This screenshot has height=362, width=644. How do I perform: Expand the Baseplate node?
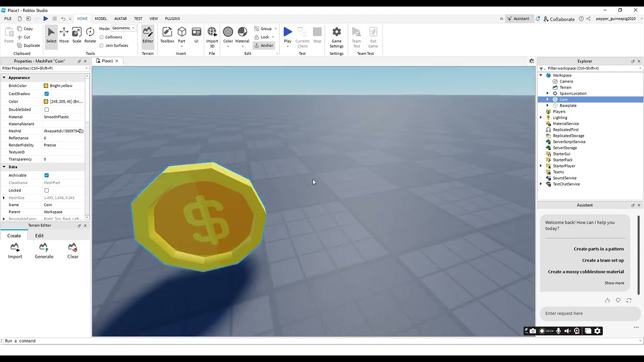(x=547, y=106)
